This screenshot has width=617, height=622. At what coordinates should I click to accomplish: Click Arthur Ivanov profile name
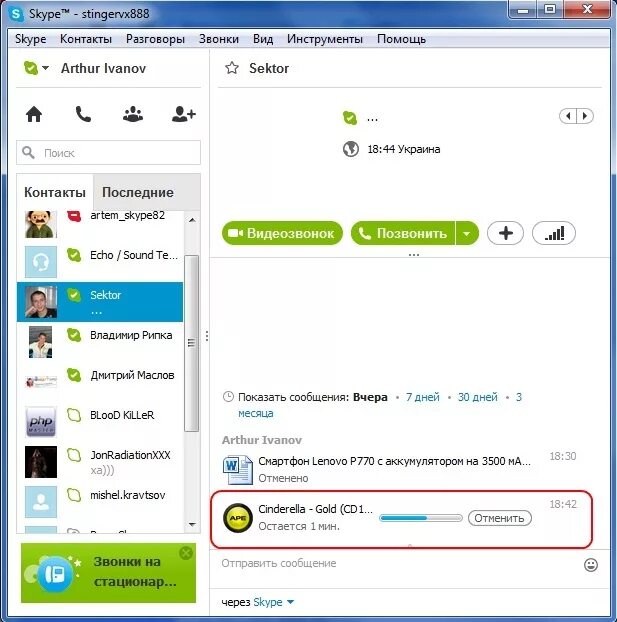[x=103, y=68]
